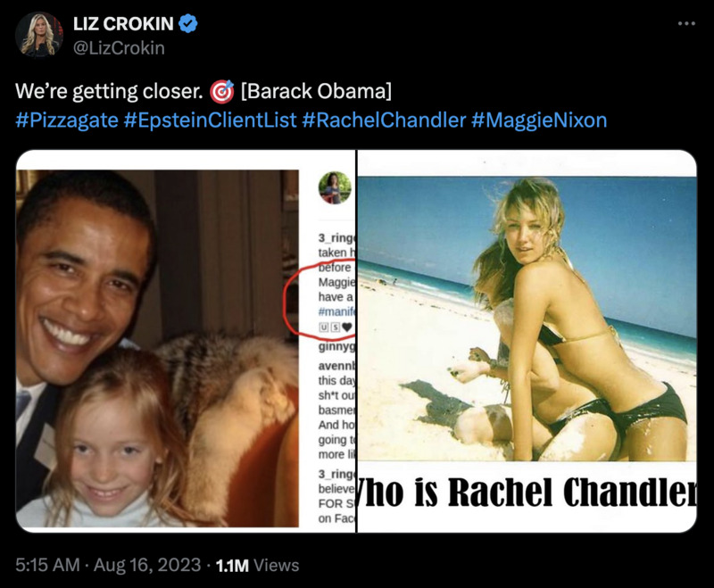Click the round Instagram avatar in screenshot
Screen dimensions: 714x588
(x=335, y=187)
